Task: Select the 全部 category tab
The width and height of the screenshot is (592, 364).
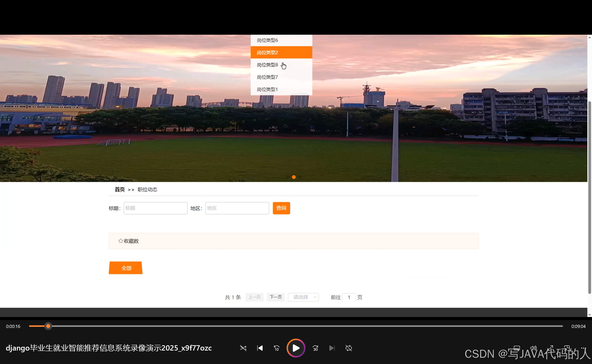Action: tap(126, 268)
